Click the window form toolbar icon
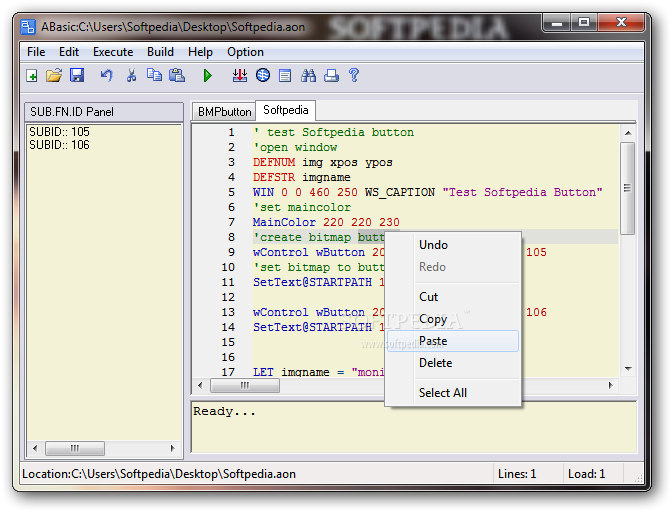This screenshot has height=512, width=672. point(285,76)
